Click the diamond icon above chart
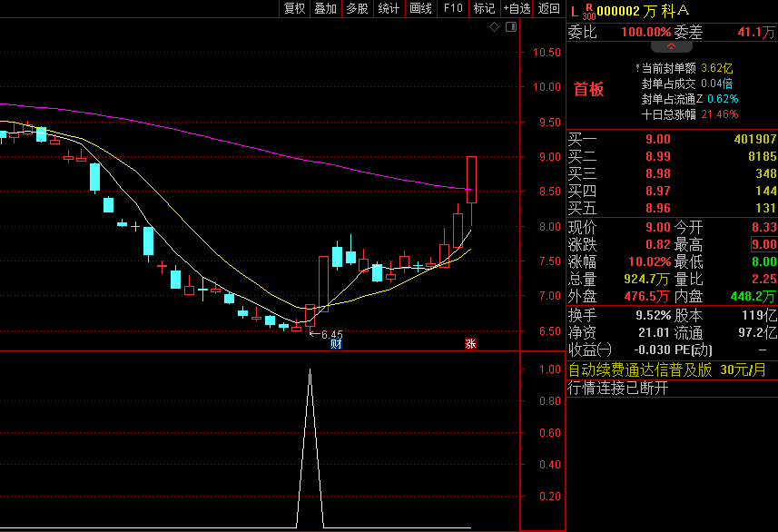 494,27
